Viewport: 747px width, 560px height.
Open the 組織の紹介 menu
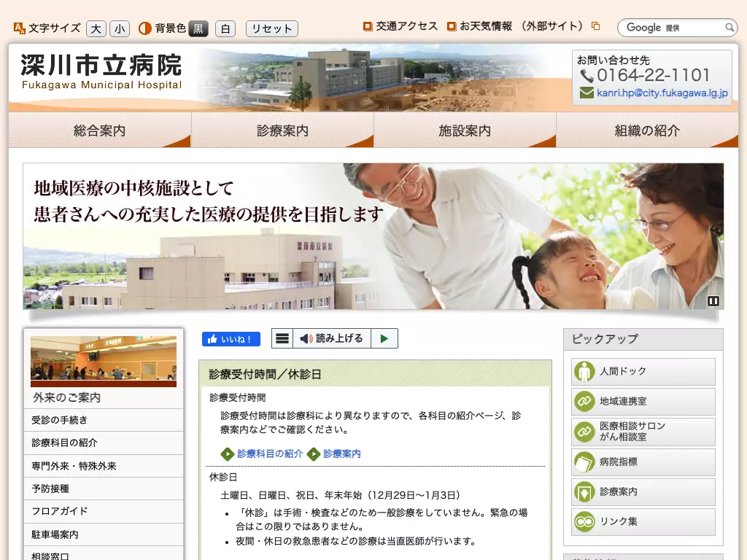point(647,130)
